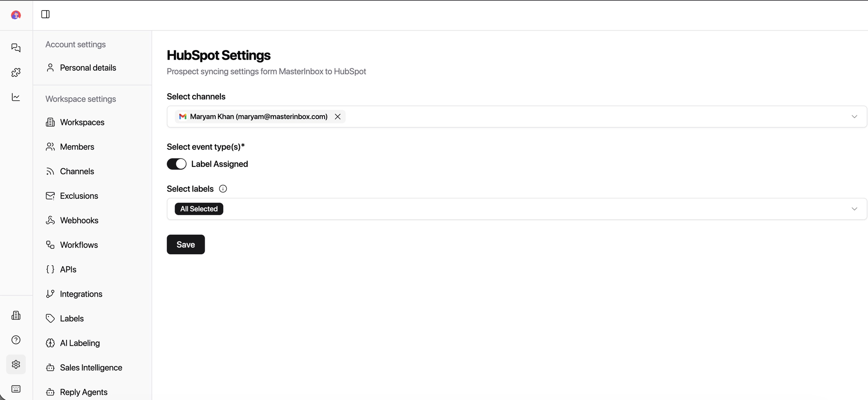
Task: Open the conversations inbox icon
Action: pos(16,48)
